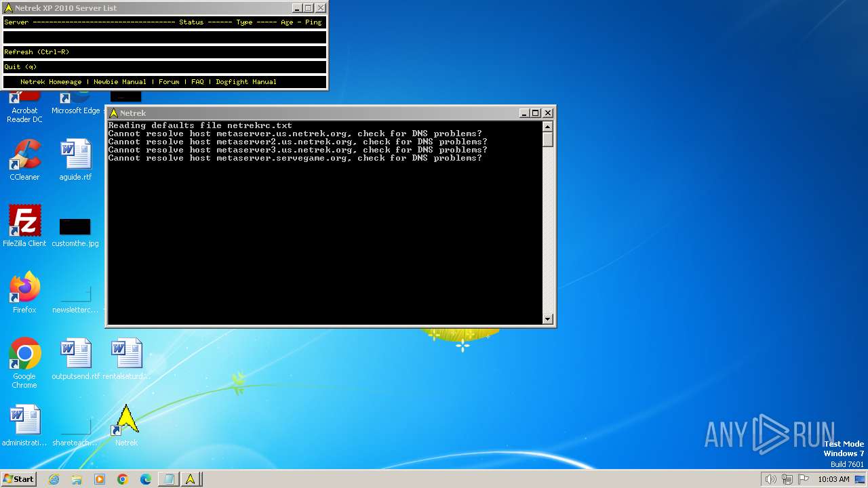Select the shareteach... desktop file
This screenshot has width=868, height=488.
click(x=75, y=432)
